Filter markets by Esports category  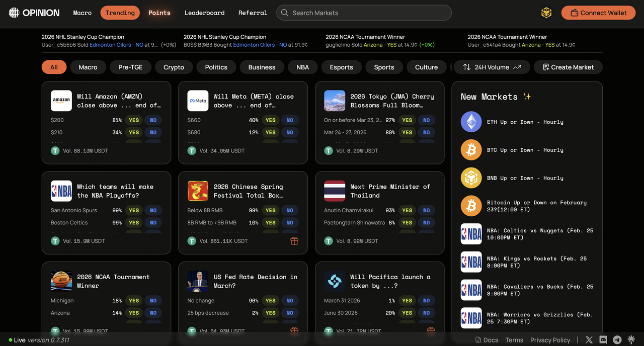tap(341, 67)
